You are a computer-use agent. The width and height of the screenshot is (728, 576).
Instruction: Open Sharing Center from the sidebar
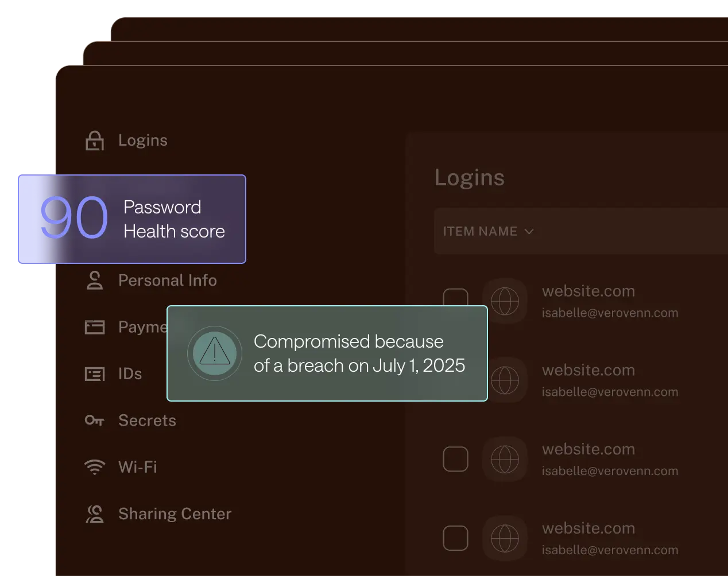click(175, 514)
